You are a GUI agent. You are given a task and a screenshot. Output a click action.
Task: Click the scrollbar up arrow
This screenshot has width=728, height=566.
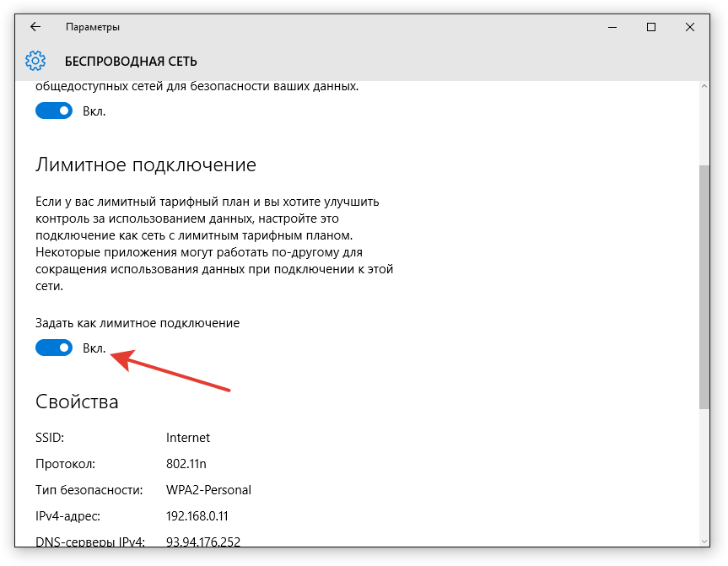click(x=704, y=86)
